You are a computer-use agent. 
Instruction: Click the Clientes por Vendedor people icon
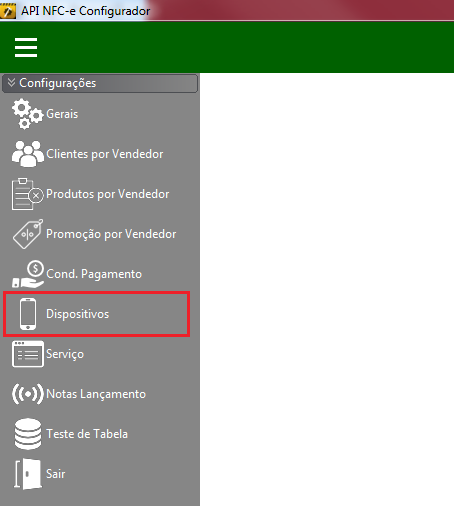click(x=28, y=154)
